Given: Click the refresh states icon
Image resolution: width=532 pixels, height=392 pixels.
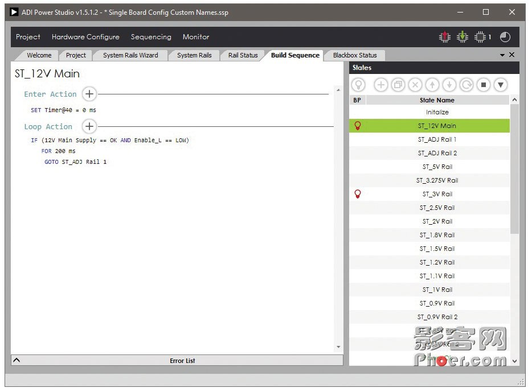Looking at the screenshot, I should pos(466,85).
